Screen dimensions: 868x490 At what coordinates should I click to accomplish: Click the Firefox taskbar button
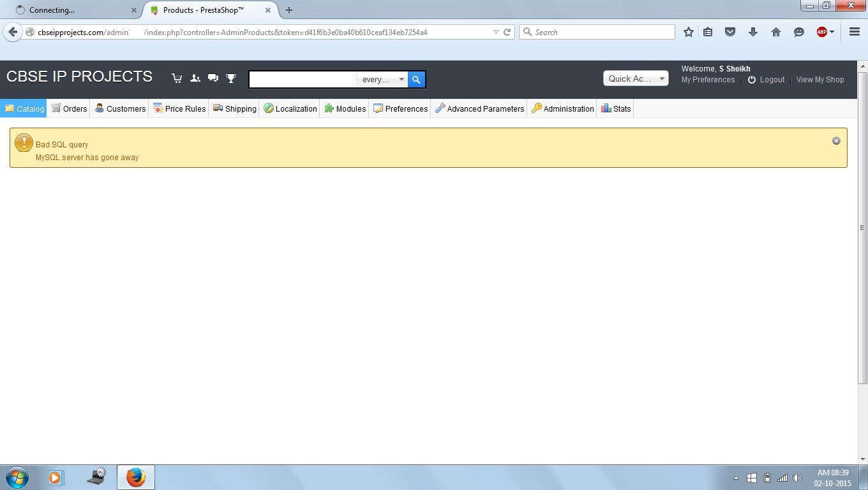click(136, 477)
